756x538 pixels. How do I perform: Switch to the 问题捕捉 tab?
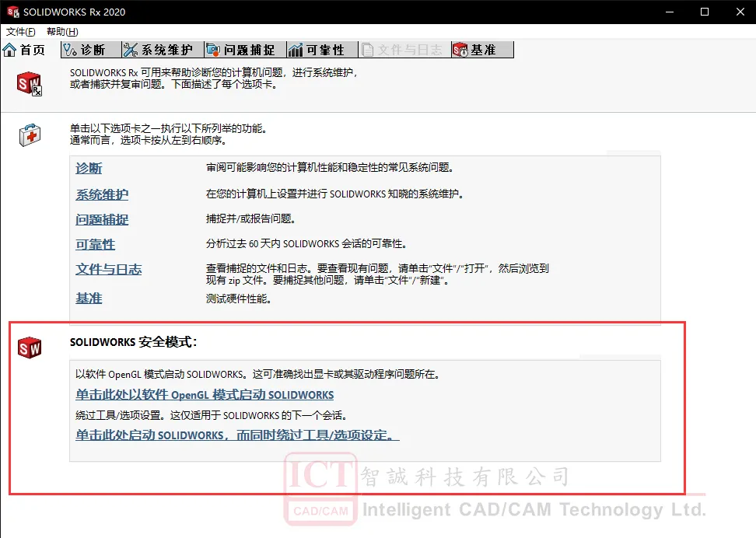pos(245,50)
